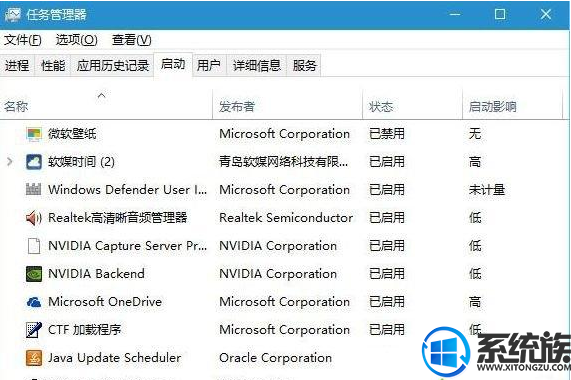The image size is (571, 380).
Task: Select the NVIDIA Capture Server file icon
Action: [x=34, y=246]
